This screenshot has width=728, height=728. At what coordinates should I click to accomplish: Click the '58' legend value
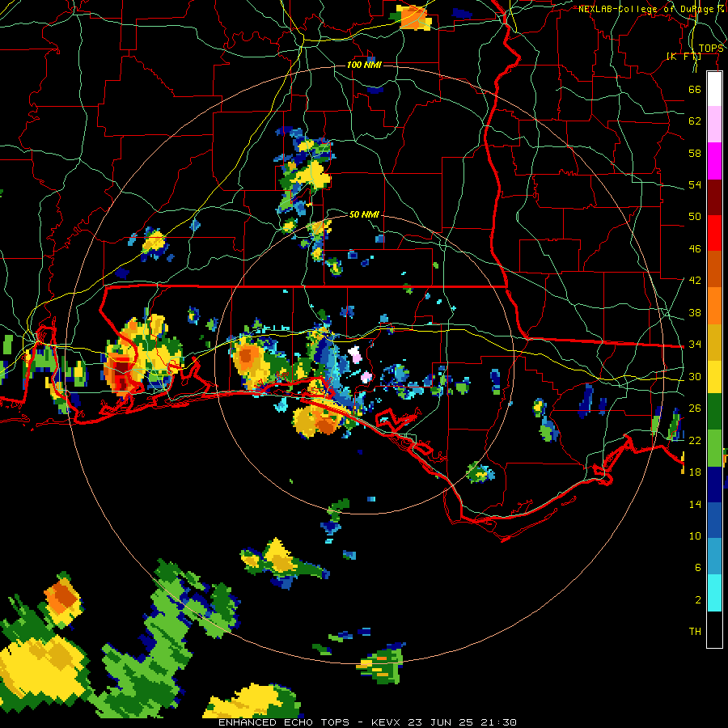[695, 153]
